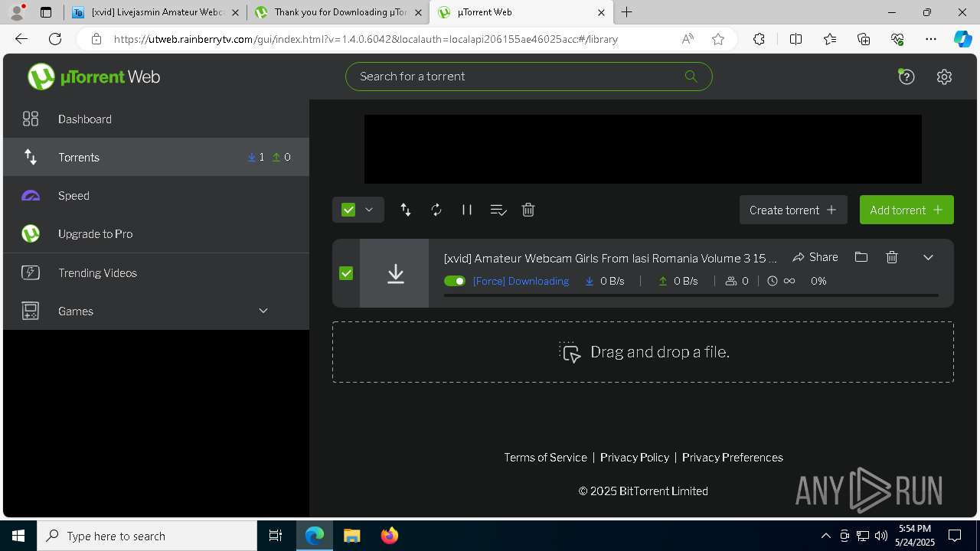The image size is (980, 551).
Task: Open the Copilot sidebar icon
Action: pos(962,39)
